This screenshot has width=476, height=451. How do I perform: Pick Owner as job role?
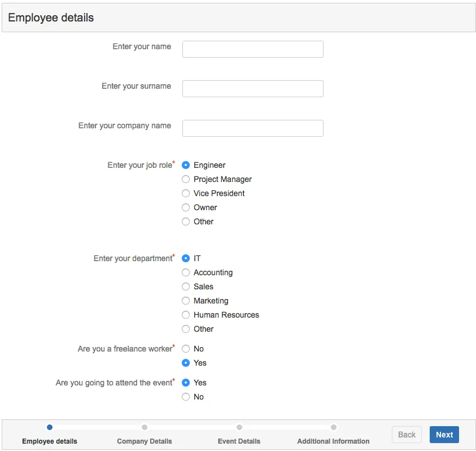185,207
